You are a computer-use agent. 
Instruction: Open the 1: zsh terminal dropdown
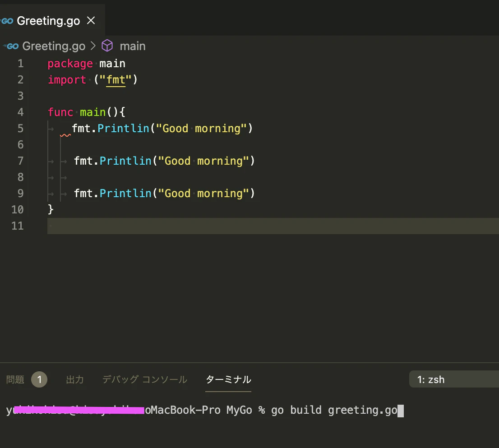click(454, 379)
